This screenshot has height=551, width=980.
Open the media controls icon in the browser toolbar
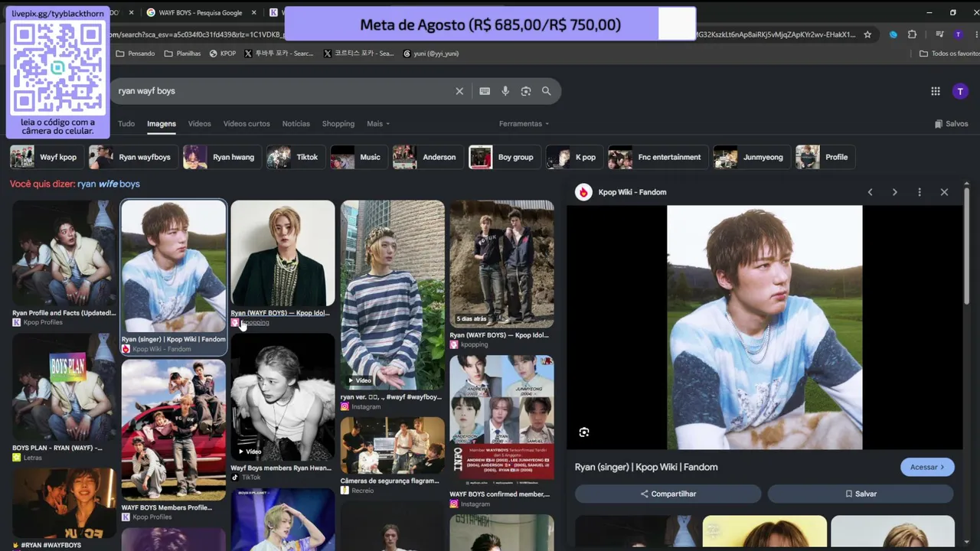939,34
